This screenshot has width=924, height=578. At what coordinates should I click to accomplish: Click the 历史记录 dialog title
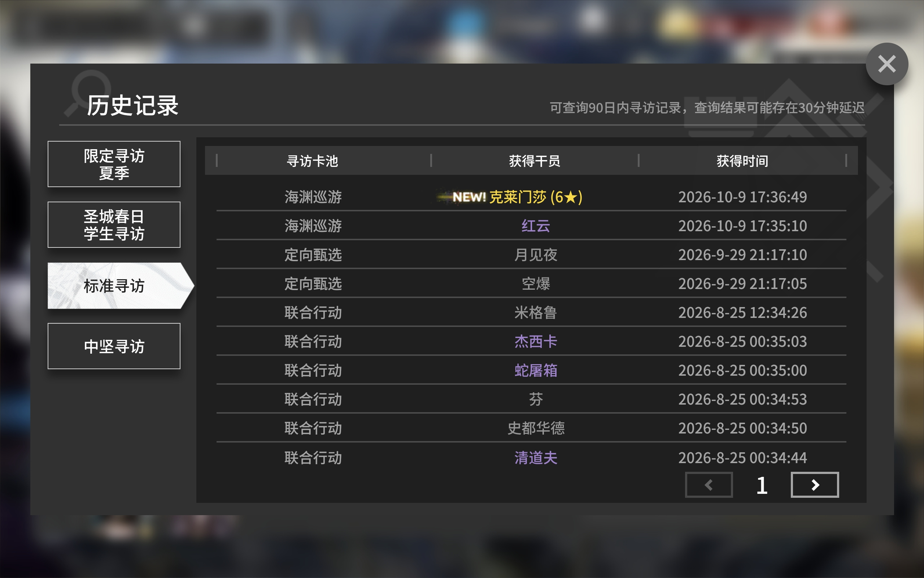click(x=132, y=105)
